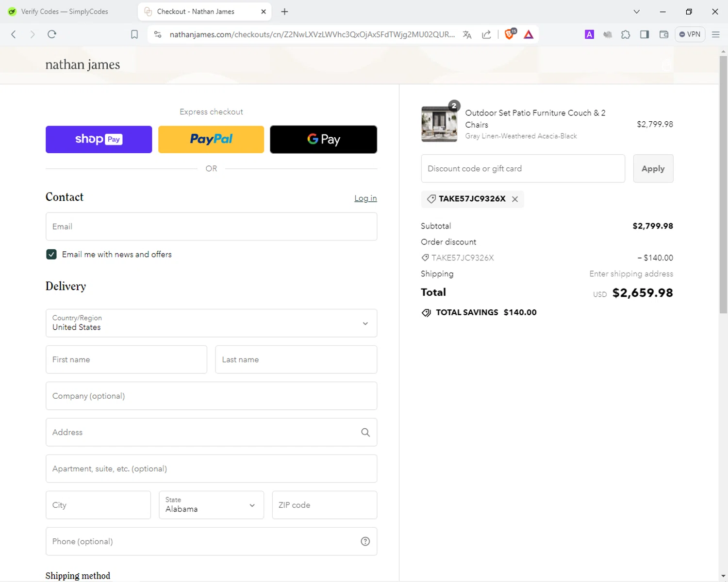The height and width of the screenshot is (582, 728).
Task: Click the Last name field
Action: pos(296,359)
